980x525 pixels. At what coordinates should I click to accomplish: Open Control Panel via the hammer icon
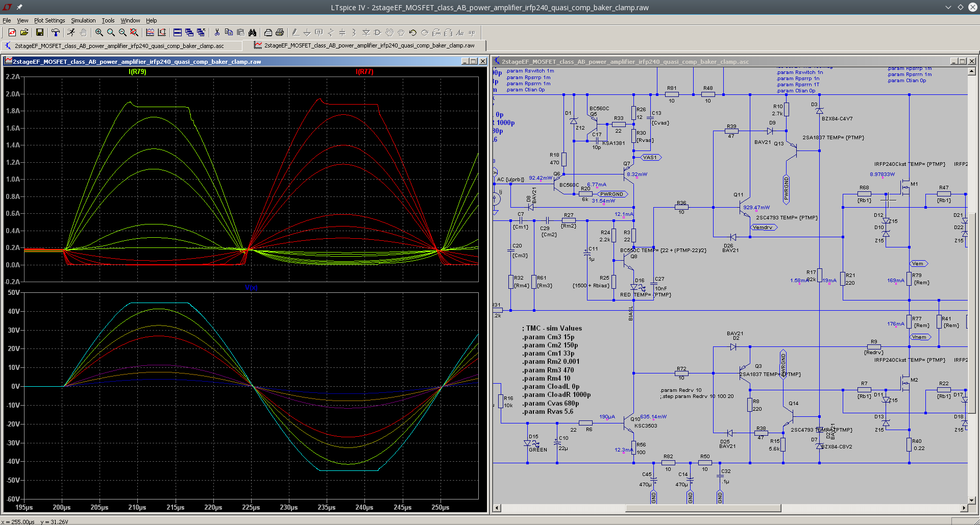coord(56,33)
